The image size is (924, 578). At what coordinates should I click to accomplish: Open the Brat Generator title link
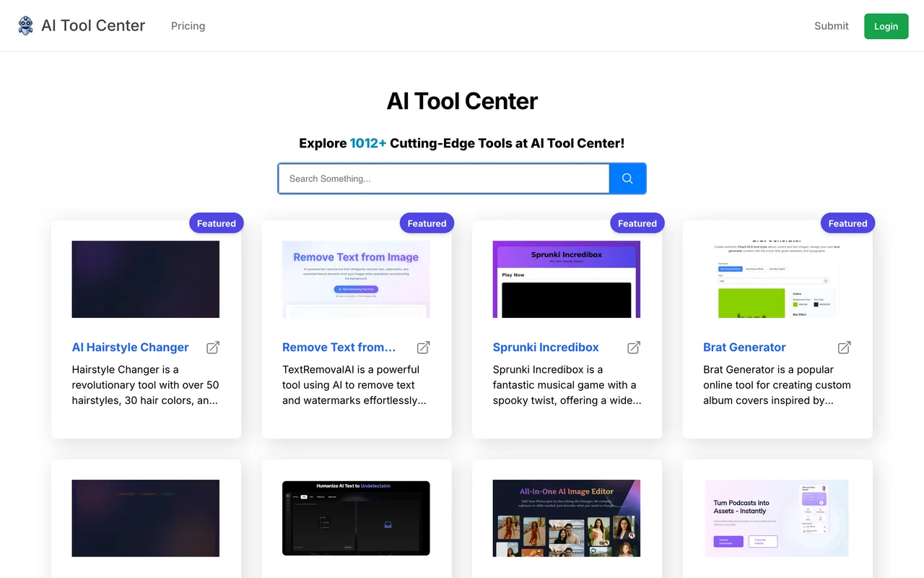pos(744,348)
